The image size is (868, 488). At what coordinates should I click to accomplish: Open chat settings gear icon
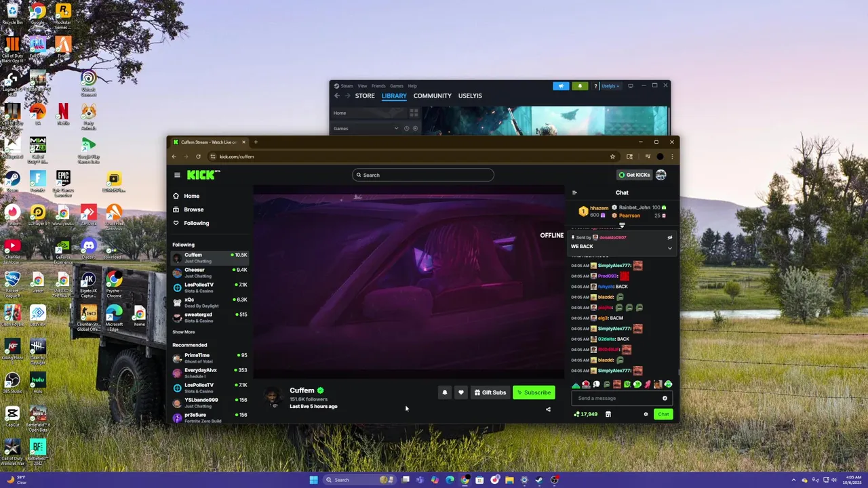pyautogui.click(x=646, y=414)
